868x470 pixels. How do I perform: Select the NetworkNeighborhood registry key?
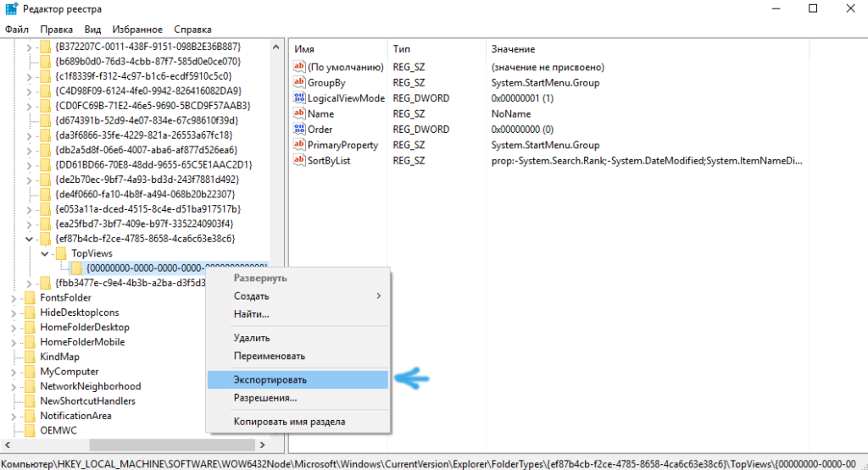[x=90, y=386]
